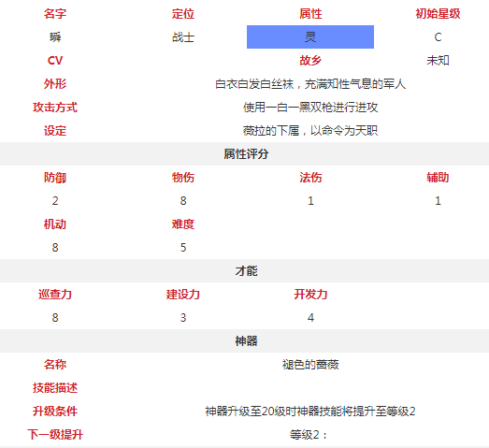Click the character name 瞬

point(55,37)
